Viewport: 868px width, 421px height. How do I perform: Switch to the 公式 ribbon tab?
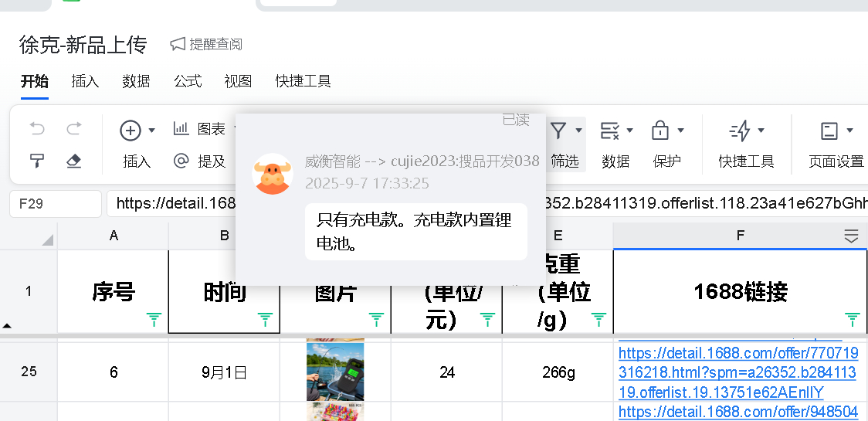click(x=188, y=81)
